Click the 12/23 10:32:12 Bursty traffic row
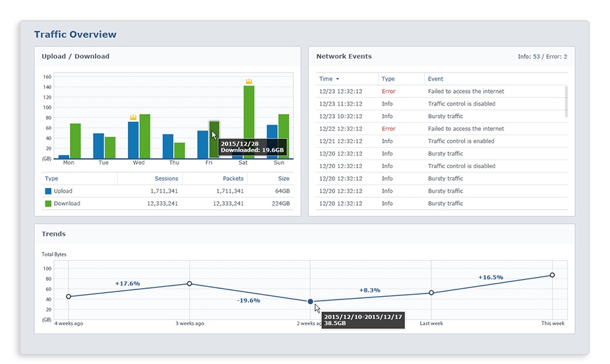 441,116
